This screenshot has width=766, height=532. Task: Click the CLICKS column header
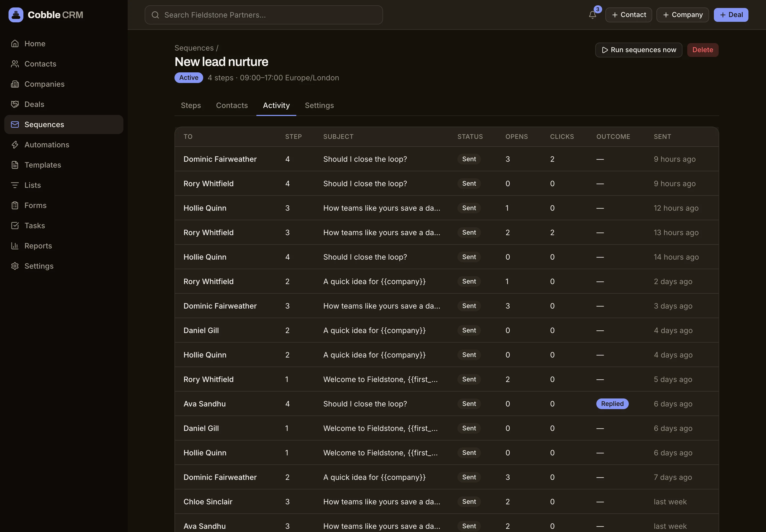pyautogui.click(x=562, y=137)
